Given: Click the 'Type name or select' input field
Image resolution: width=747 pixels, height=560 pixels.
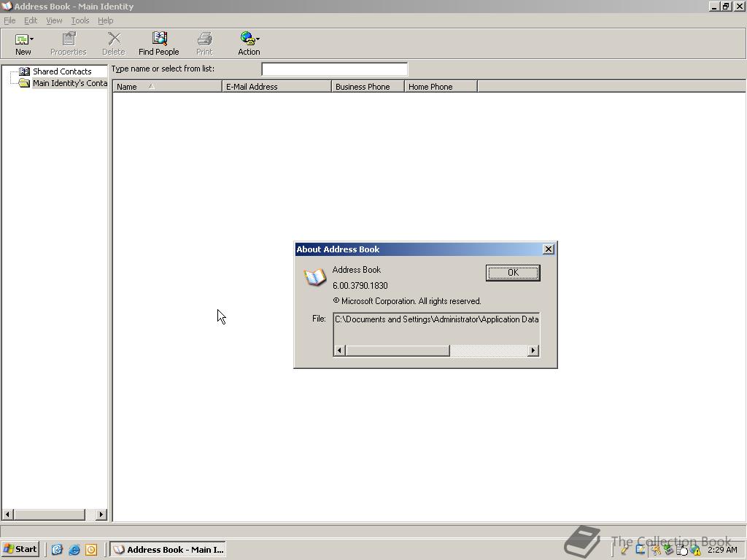Looking at the screenshot, I should point(334,69).
